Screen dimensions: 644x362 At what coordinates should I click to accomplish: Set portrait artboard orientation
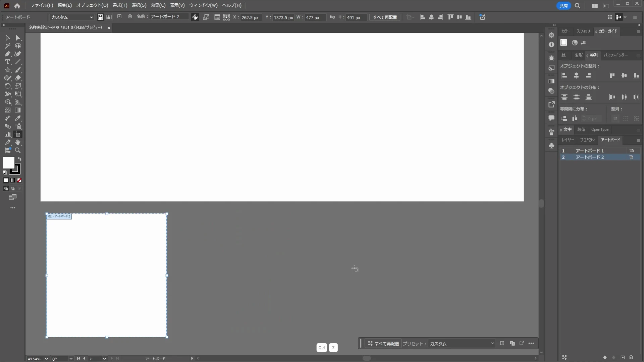click(x=100, y=17)
